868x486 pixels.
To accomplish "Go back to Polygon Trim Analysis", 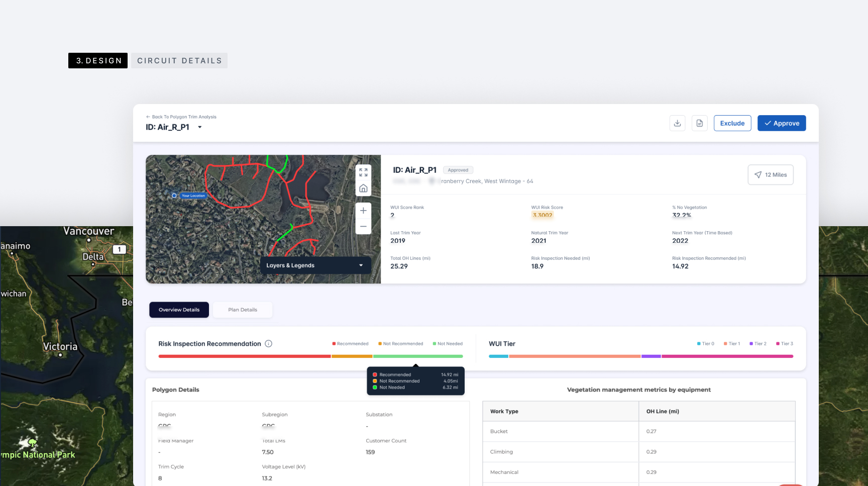I will (x=181, y=117).
